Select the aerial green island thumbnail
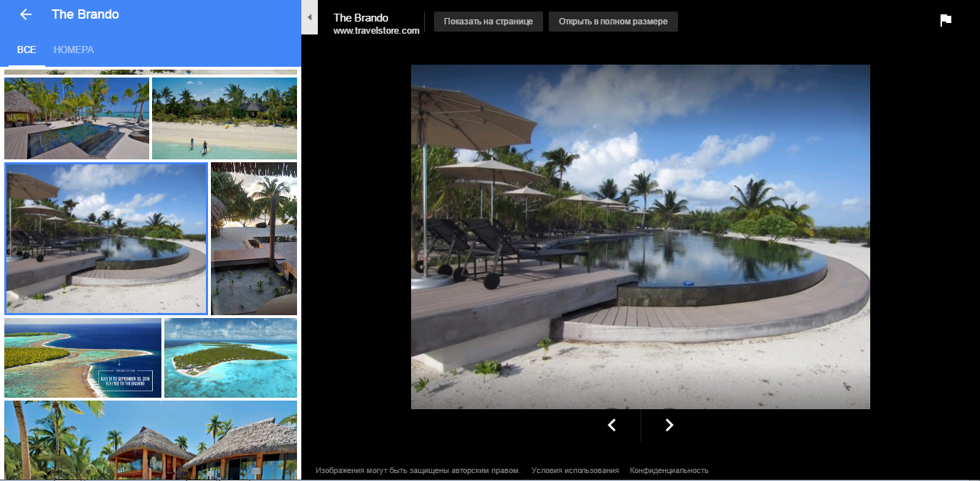The image size is (980, 481). pyautogui.click(x=230, y=358)
